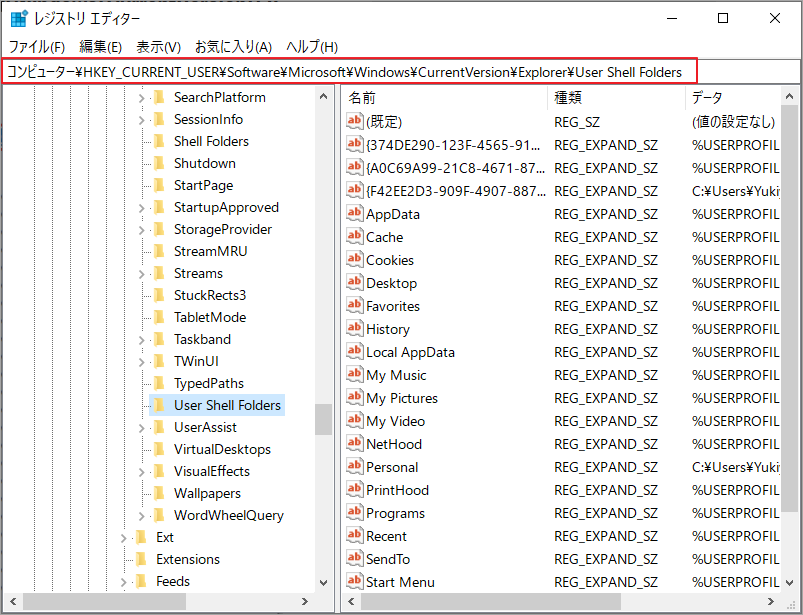Click the folder icon beside TypedPaths

point(159,384)
